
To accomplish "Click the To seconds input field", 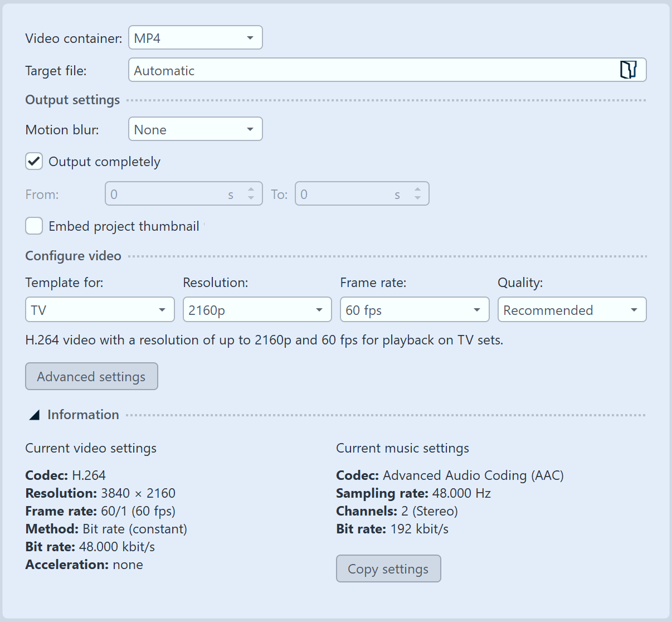I will coord(345,193).
